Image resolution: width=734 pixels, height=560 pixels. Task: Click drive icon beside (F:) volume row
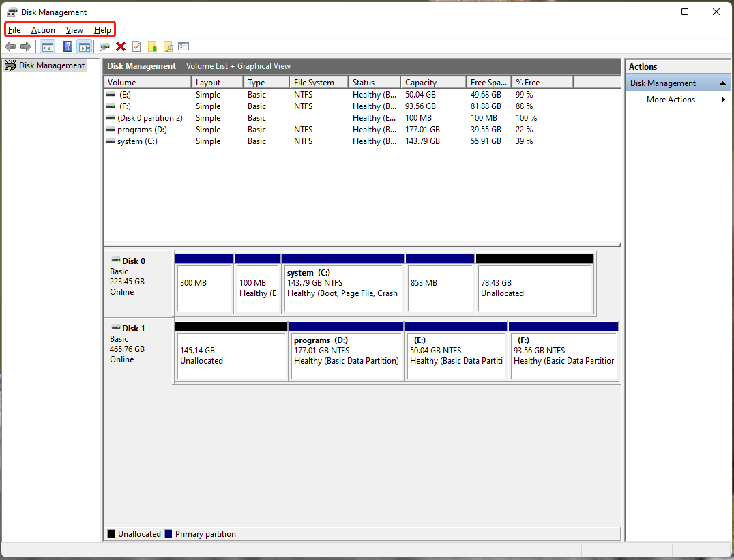coord(111,106)
